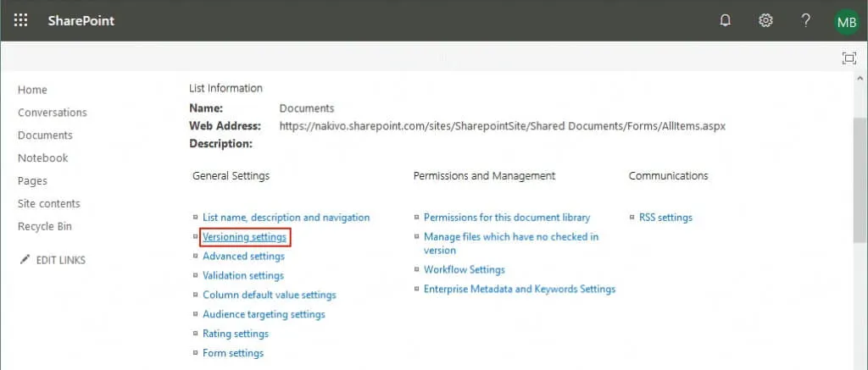The height and width of the screenshot is (370, 868).
Task: Open Advanced settings link
Action: pos(243,257)
